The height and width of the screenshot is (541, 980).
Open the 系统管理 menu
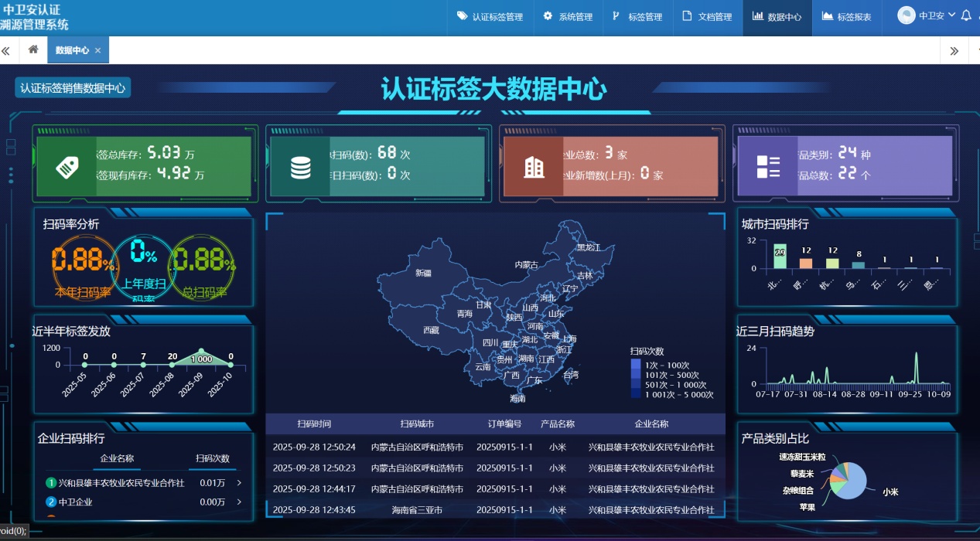pos(568,17)
